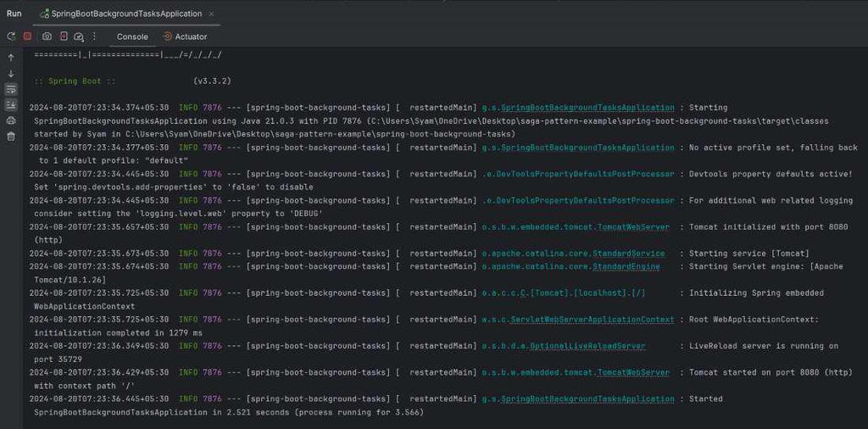
Task: Rerun the SpringBootBackgroundTasksApplication
Action: pos(11,36)
